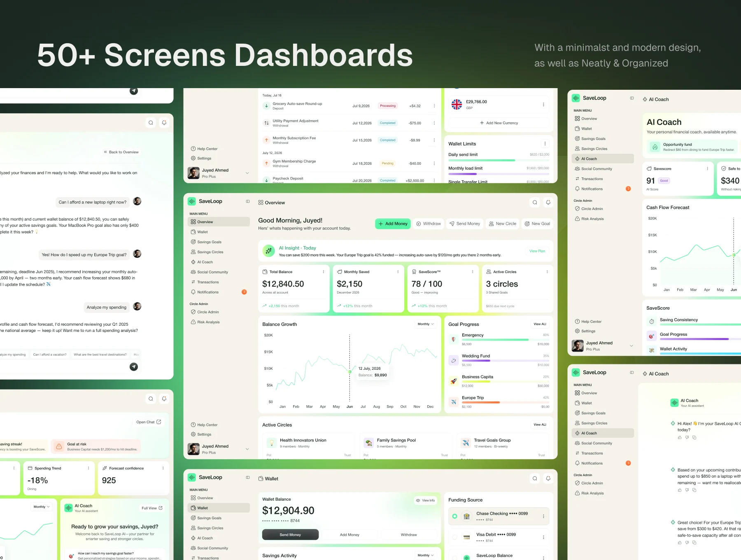Open options on the Forecast confidence card

coord(163,468)
